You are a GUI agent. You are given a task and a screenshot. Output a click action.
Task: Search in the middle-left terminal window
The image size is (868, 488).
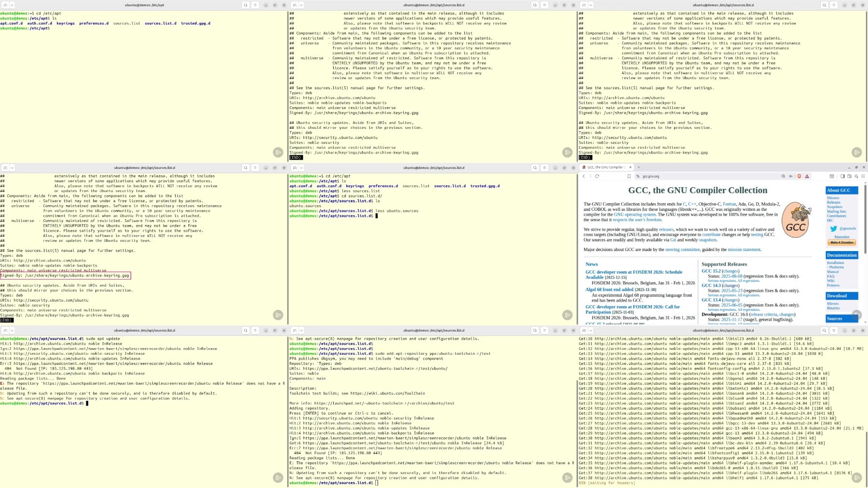point(245,167)
